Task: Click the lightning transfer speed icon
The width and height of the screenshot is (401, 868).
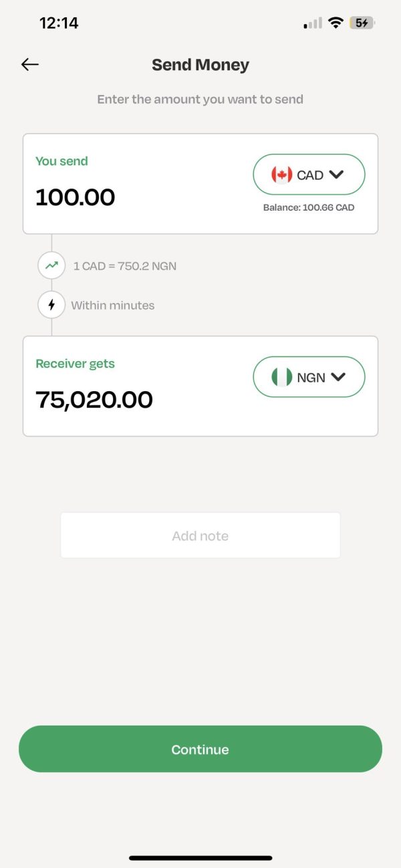Action: (51, 305)
